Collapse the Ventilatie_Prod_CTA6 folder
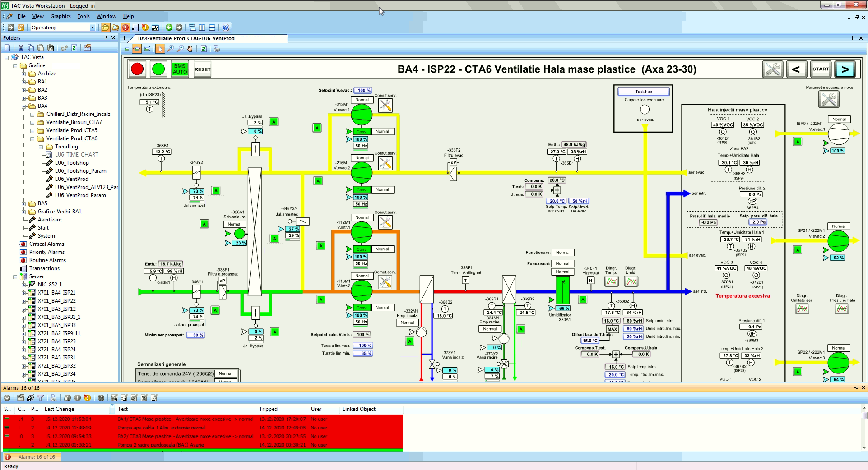 click(32, 138)
